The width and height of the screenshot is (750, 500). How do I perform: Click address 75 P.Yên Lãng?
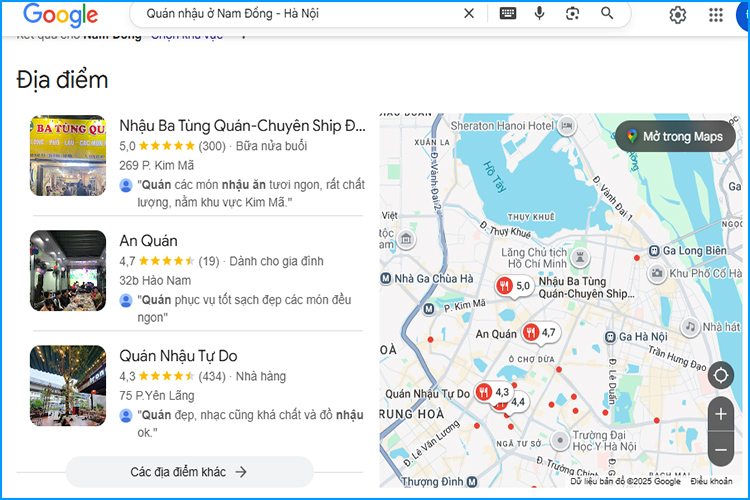point(157,396)
